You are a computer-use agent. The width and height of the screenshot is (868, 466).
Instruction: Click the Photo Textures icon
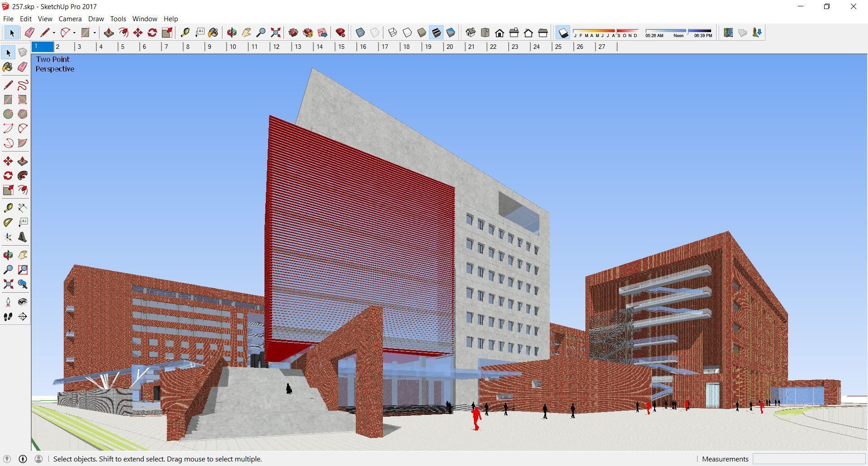point(757,33)
